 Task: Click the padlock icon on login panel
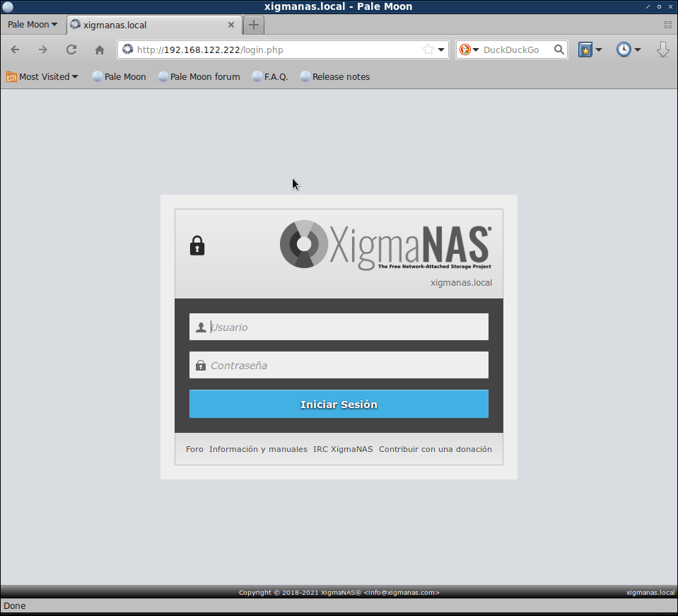(197, 245)
